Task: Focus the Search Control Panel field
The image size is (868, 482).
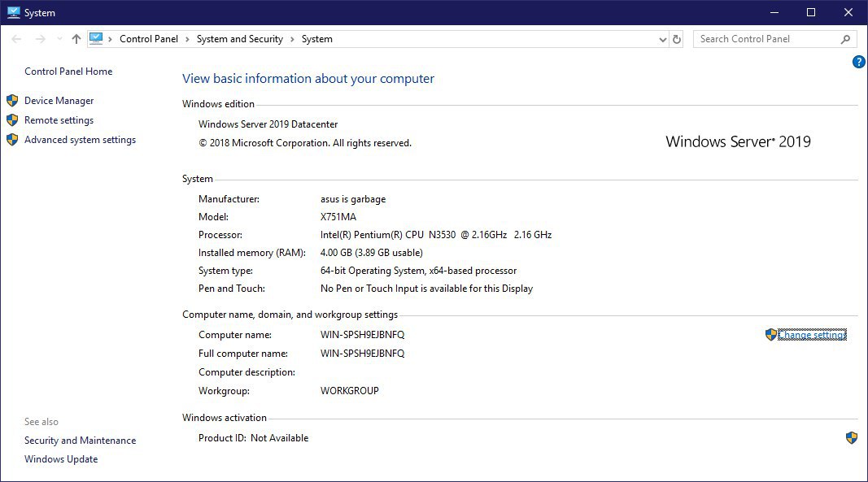Action: (775, 39)
